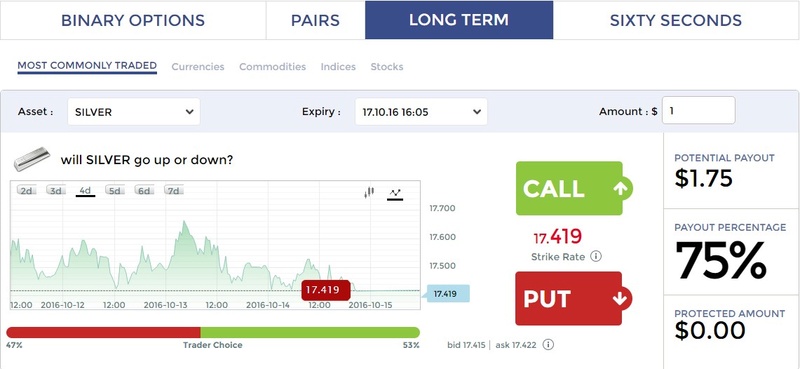Click the PUT down arrow icon
Viewport: 800px width, 369px height.
click(620, 299)
